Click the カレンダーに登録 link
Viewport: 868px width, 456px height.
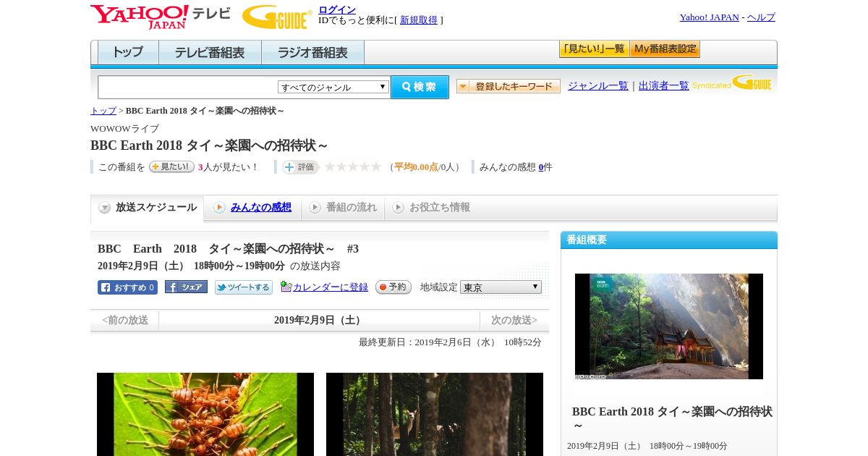[x=331, y=287]
